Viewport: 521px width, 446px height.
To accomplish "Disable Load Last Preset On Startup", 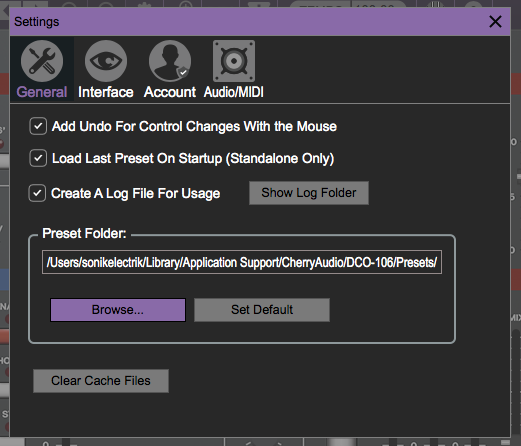I will (38, 158).
